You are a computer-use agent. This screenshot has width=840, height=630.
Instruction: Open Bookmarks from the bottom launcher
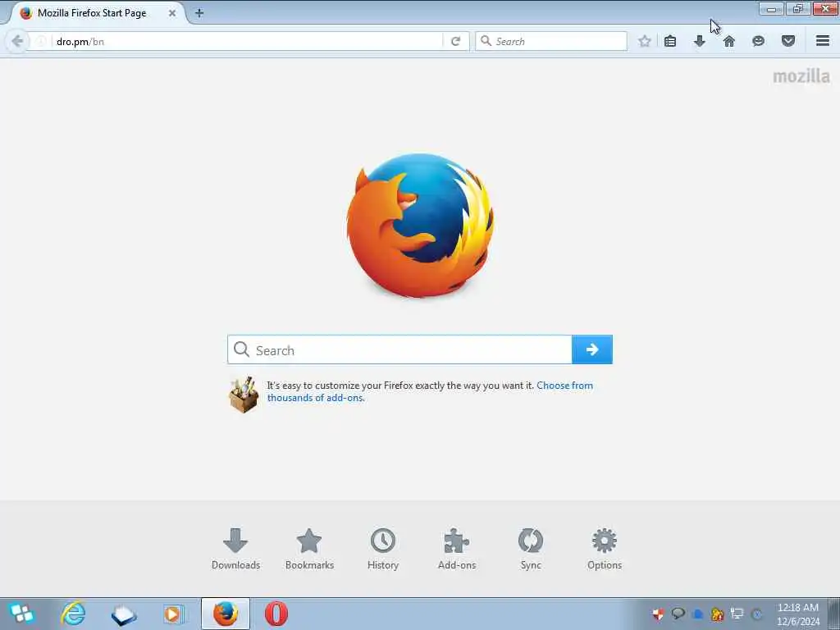coord(309,549)
